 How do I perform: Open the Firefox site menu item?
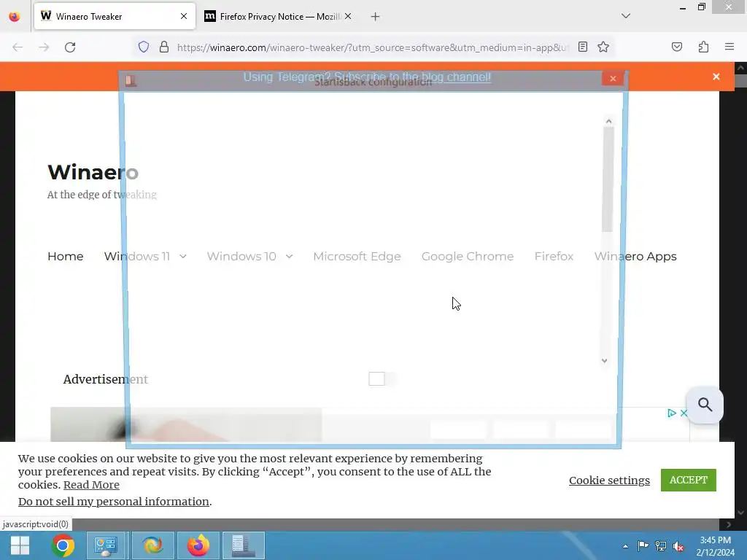554,256
